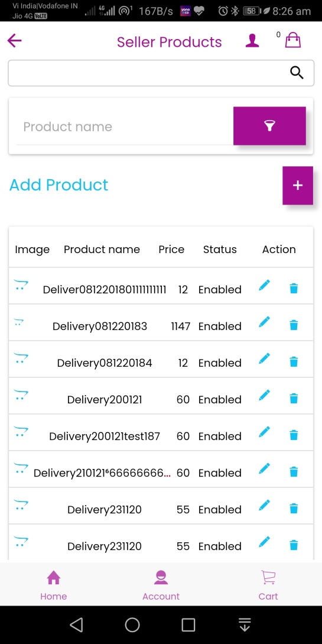The image size is (322, 644).
Task: Open the Home tab
Action: [x=53, y=585]
